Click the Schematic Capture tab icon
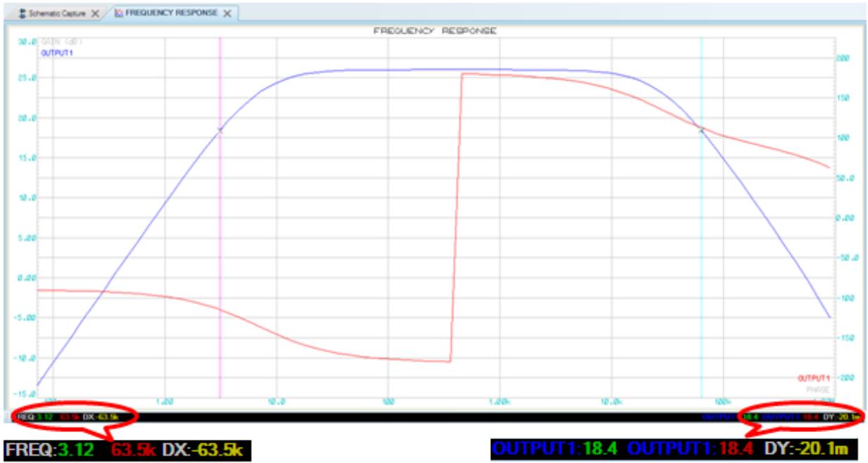Viewport: 868px width, 463px height. tap(22, 13)
